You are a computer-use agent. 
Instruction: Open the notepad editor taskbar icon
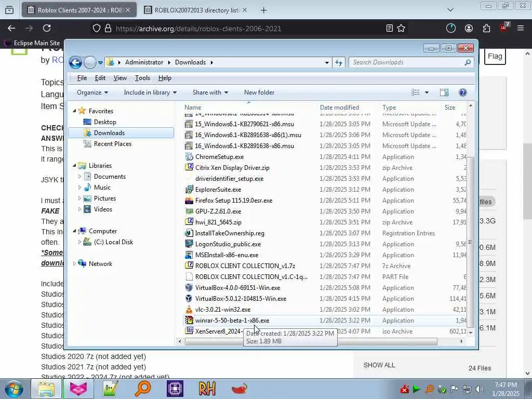[x=111, y=389]
